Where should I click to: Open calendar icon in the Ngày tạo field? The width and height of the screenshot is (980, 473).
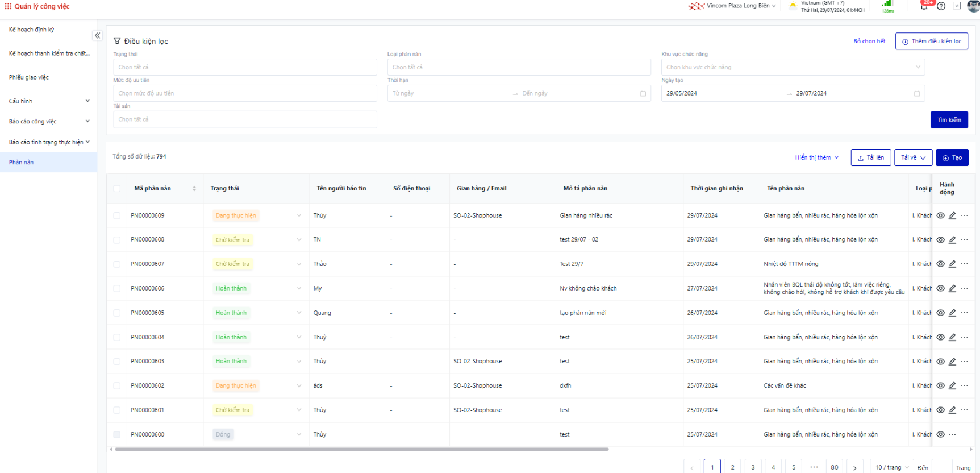point(916,93)
